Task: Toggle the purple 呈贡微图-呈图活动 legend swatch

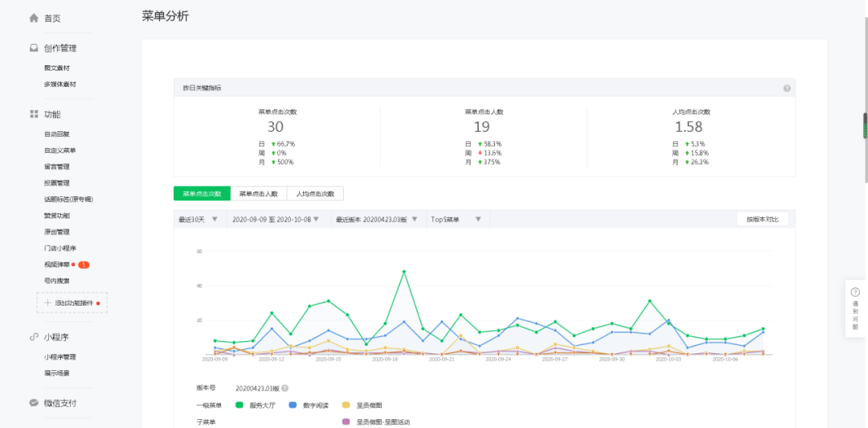Action: click(346, 422)
